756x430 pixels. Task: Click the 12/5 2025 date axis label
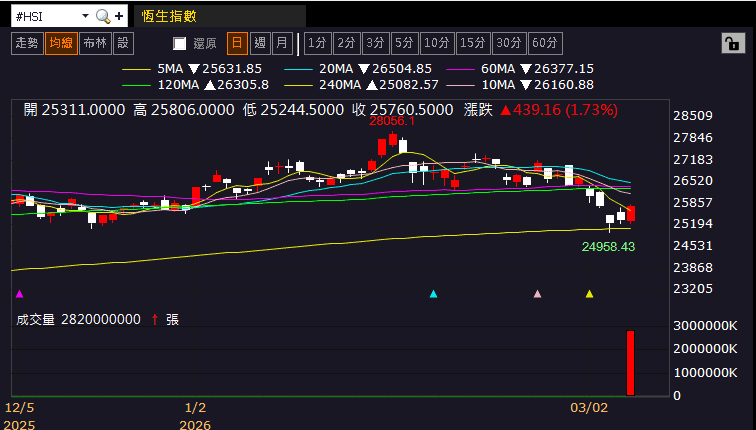coord(20,417)
